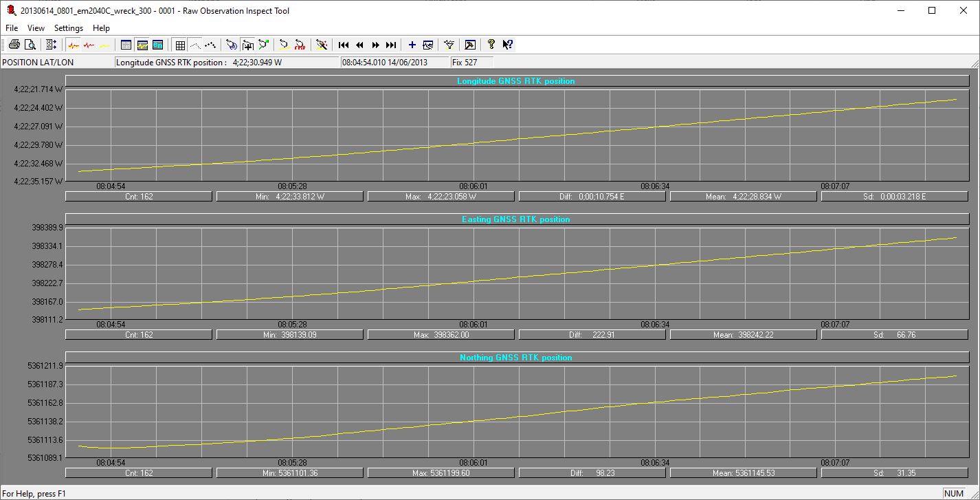Open the Settings menu
The width and height of the screenshot is (980, 500).
[69, 28]
